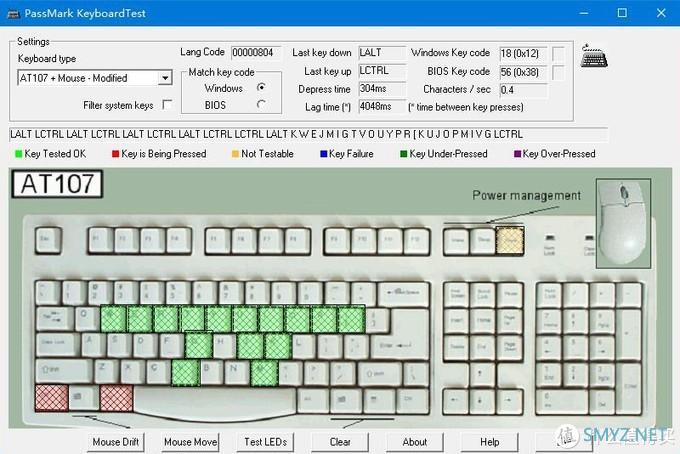Open the About dialog
680x454 pixels.
(415, 442)
